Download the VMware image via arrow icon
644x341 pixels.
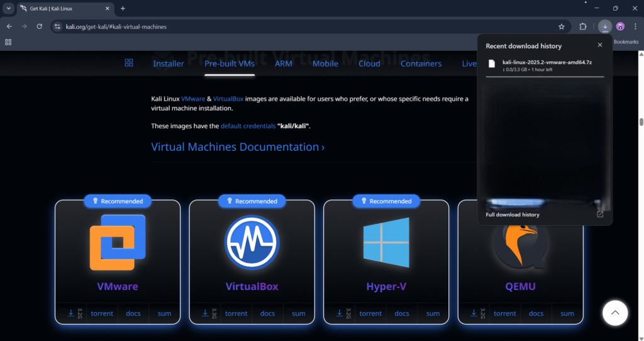(x=70, y=313)
